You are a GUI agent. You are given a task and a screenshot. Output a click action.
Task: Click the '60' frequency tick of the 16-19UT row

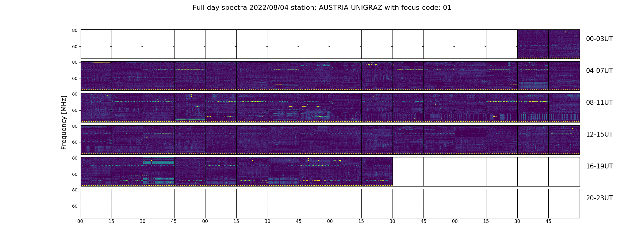click(x=75, y=174)
